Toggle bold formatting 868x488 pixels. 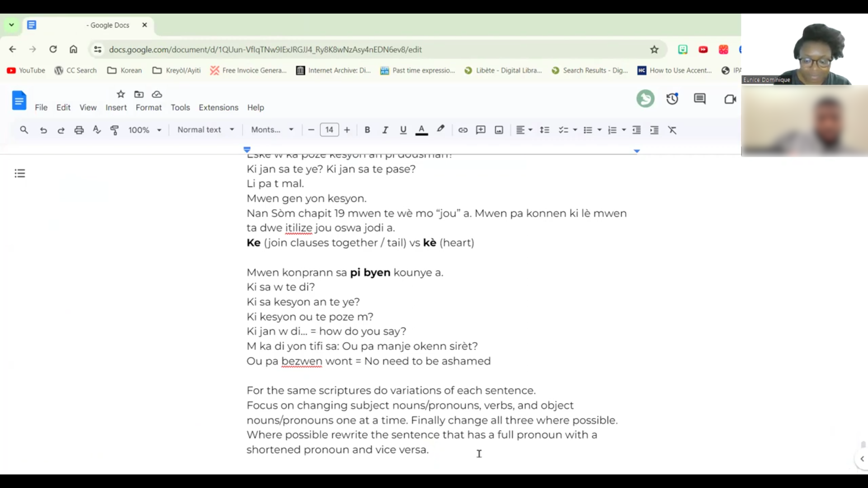click(x=367, y=130)
